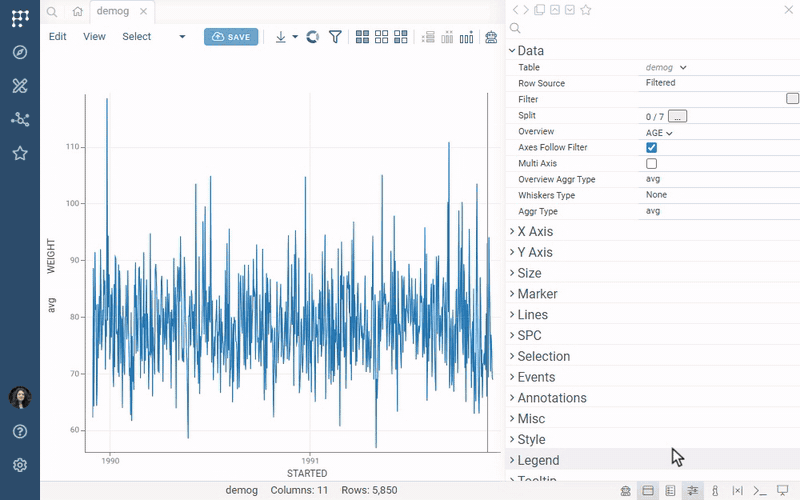Toggle the console prompt icon in status bar
The image size is (800, 500).
760,491
